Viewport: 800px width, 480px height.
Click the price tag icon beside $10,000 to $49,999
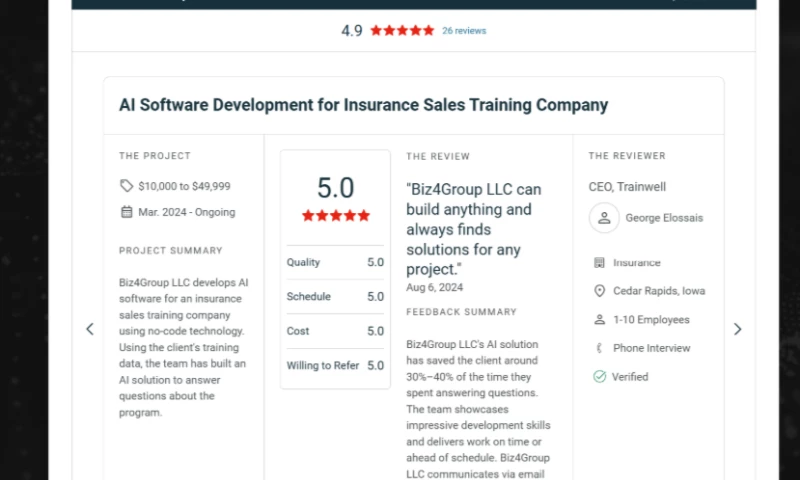(x=126, y=186)
